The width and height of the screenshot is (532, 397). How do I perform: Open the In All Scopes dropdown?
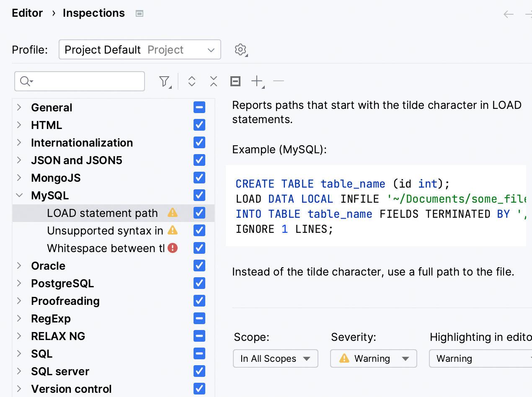[x=275, y=359]
